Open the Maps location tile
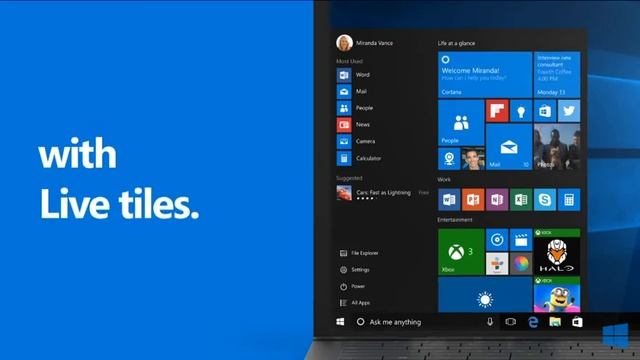Viewport: 640px width, 360px height. 449,159
